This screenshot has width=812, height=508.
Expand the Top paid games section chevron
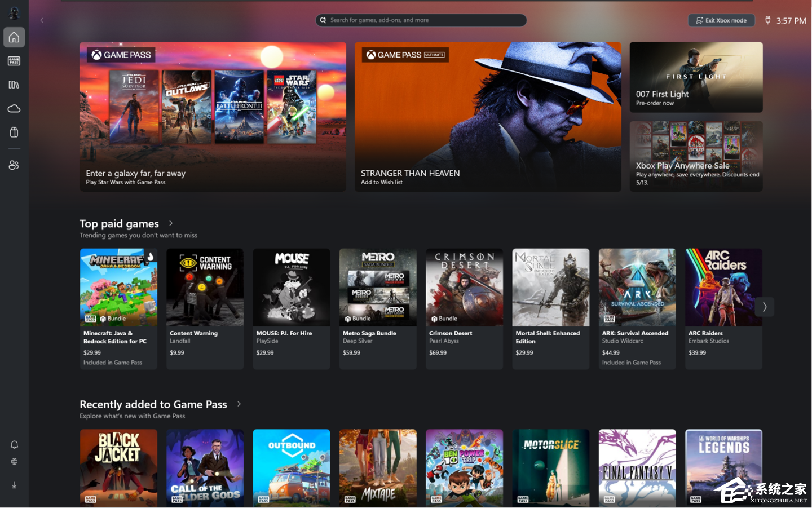coord(171,223)
